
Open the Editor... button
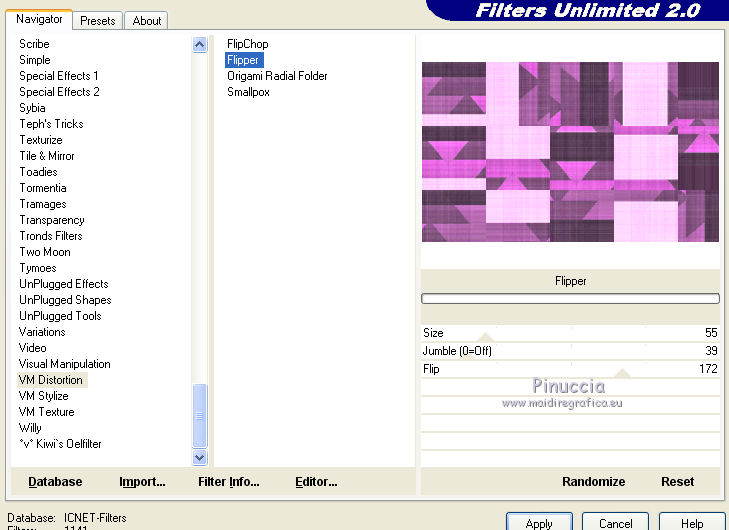tap(316, 482)
